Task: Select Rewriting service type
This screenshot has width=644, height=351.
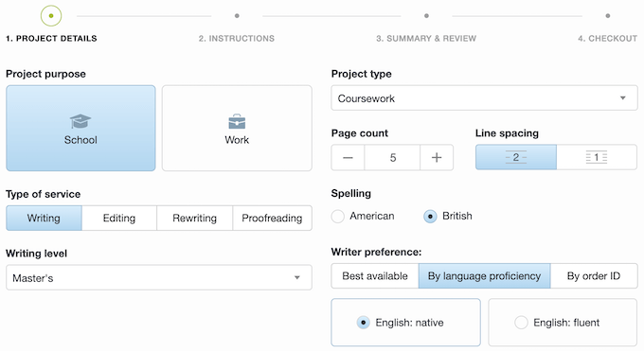Action: [x=195, y=218]
